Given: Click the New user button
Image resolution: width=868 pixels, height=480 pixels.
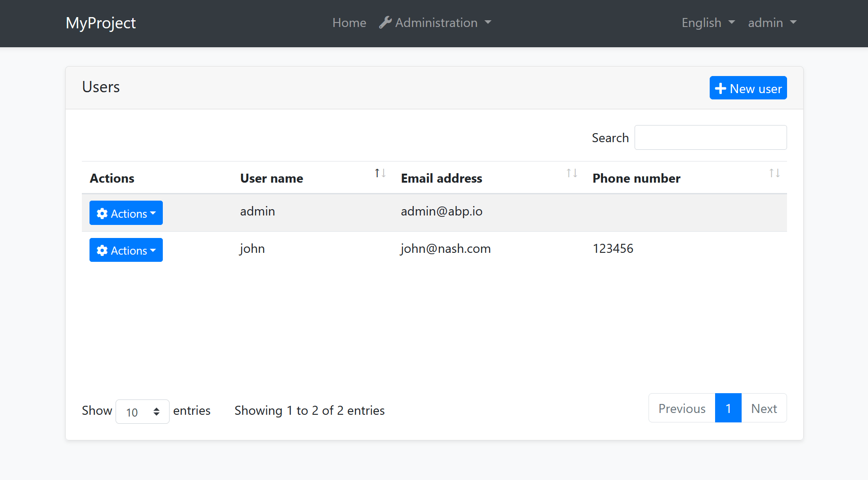Looking at the screenshot, I should tap(748, 88).
